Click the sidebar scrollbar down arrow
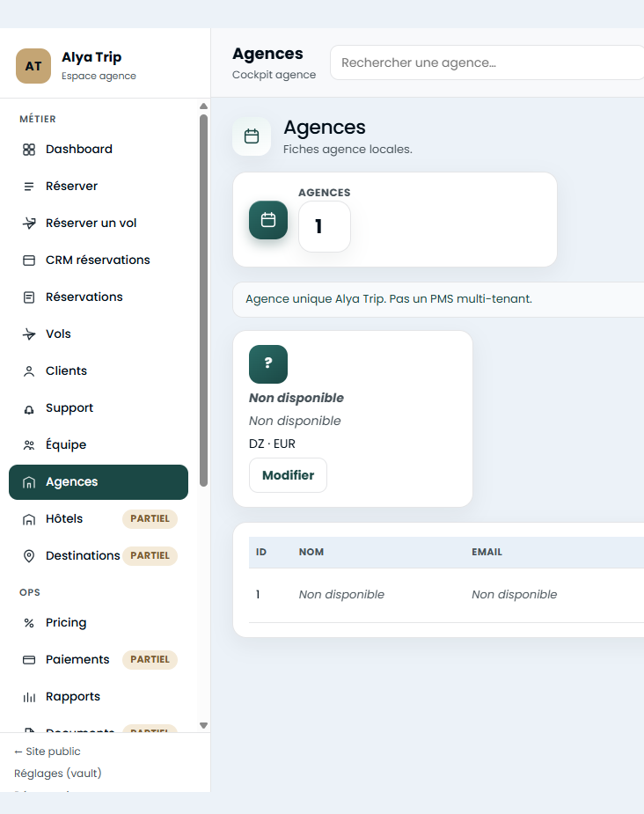Viewport: 644px width, 814px height. (203, 725)
